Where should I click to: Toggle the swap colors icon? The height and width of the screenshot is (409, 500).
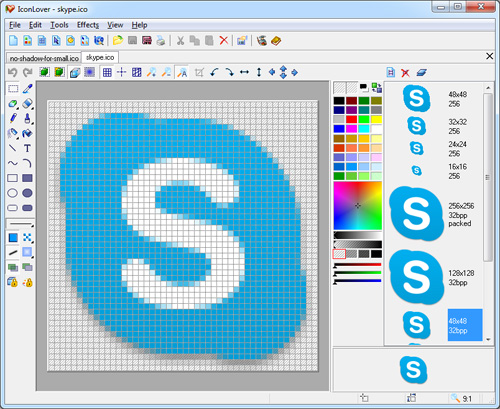(x=377, y=88)
